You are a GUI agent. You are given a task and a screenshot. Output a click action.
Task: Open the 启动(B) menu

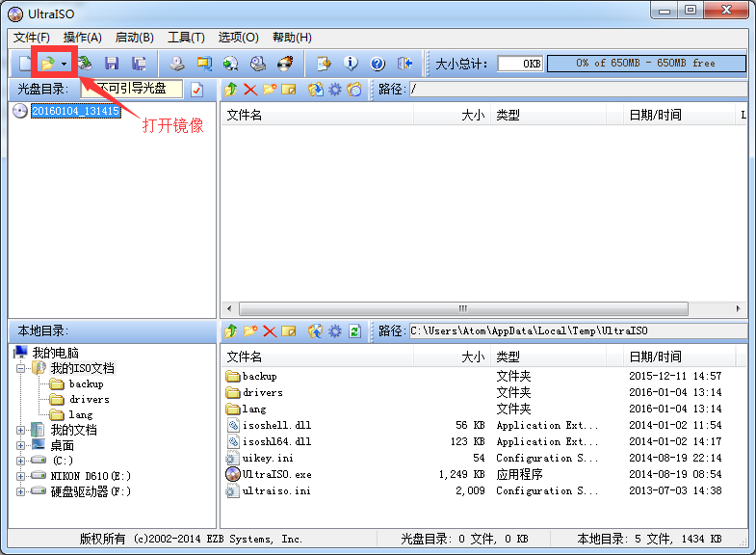[x=135, y=38]
